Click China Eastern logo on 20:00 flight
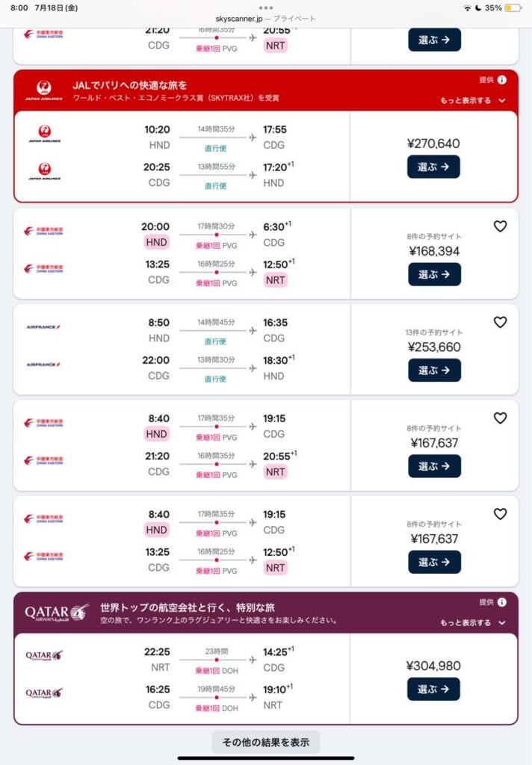 (x=43, y=231)
